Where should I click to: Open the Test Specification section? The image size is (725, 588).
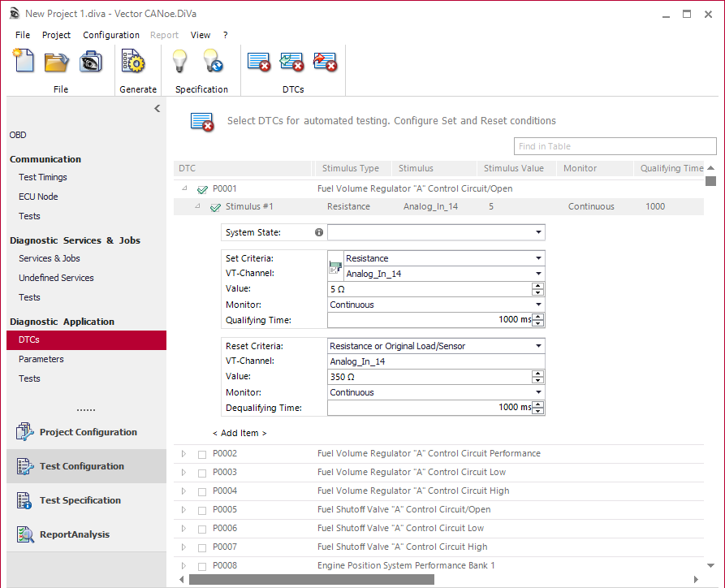coord(86,500)
